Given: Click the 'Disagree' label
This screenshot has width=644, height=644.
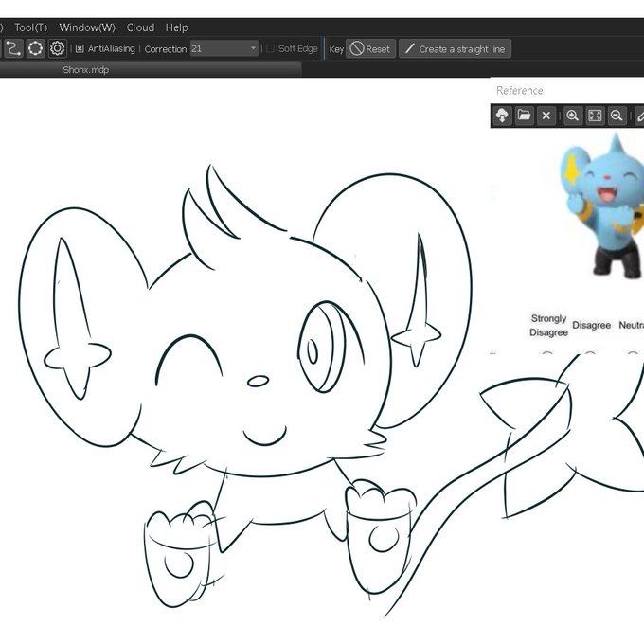Looking at the screenshot, I should pyautogui.click(x=591, y=325).
